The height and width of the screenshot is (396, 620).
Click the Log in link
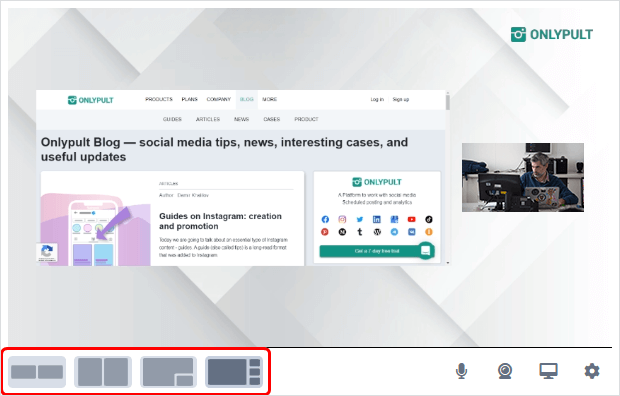pyautogui.click(x=377, y=99)
